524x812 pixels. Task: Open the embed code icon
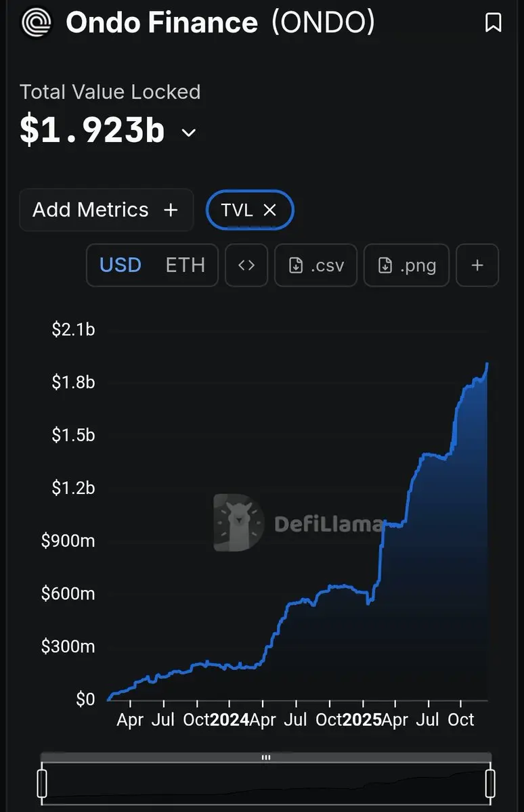pyautogui.click(x=246, y=265)
